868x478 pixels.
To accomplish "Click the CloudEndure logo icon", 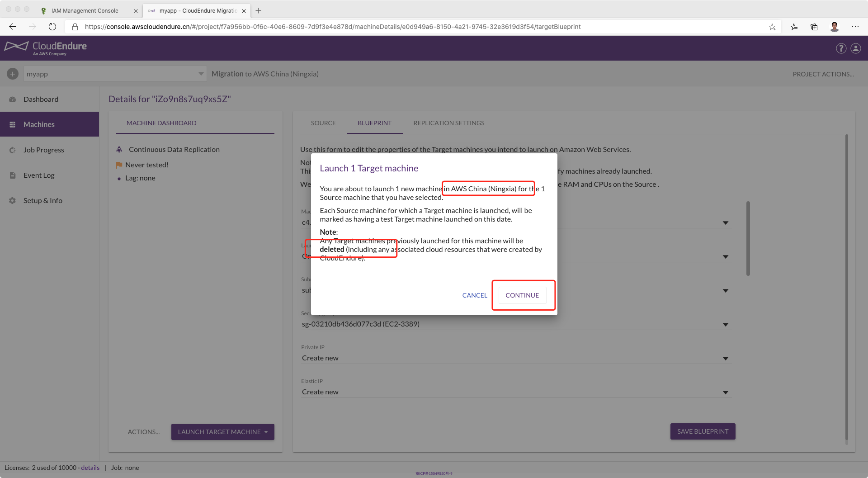I will point(17,47).
